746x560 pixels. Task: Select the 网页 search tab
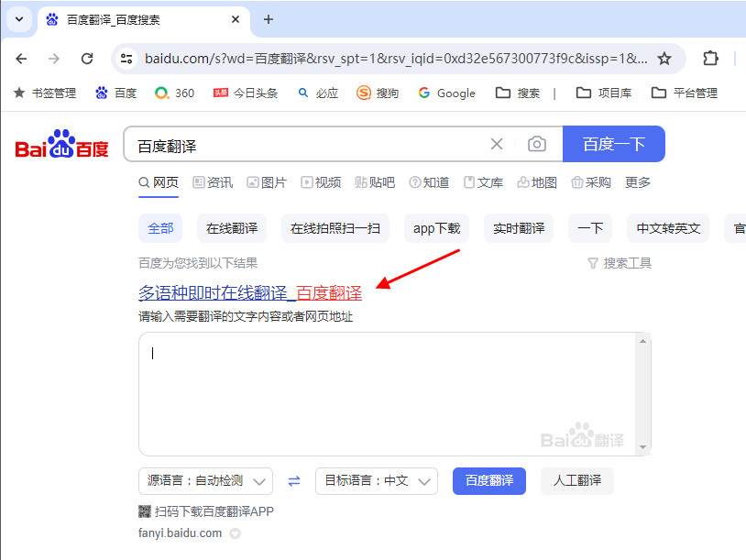pos(159,182)
